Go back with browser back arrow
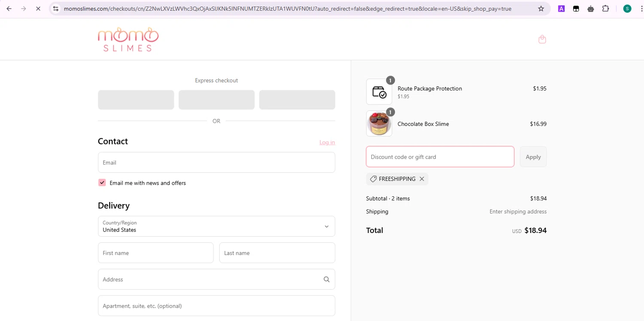Screen dimensions: 644x321 point(9,9)
